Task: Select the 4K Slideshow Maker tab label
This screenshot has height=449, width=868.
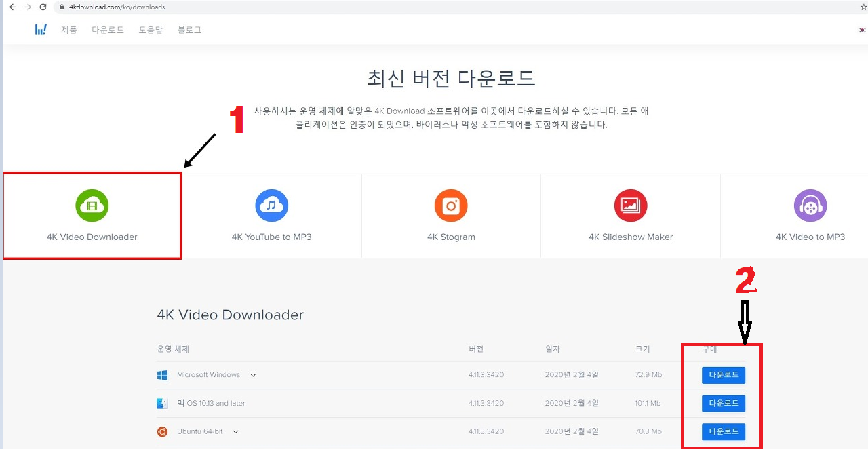Action: 631,237
